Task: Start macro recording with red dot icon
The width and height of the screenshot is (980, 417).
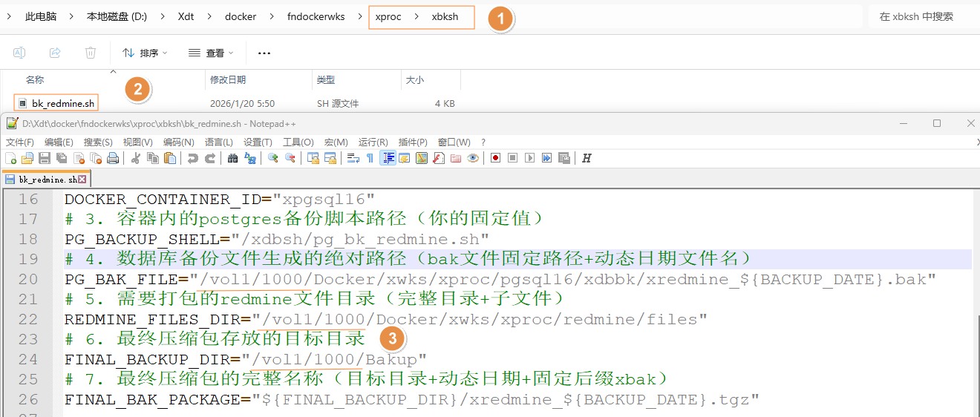Action: tap(495, 158)
